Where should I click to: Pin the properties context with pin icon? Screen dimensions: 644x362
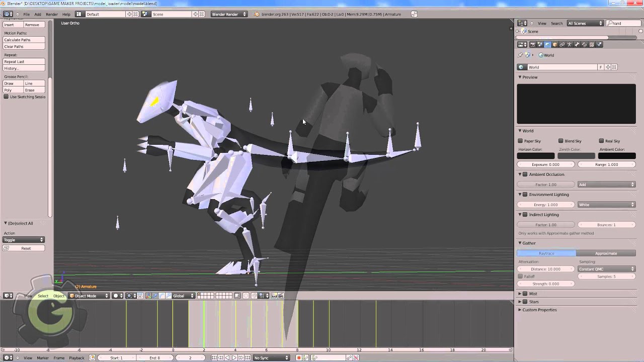pyautogui.click(x=520, y=55)
